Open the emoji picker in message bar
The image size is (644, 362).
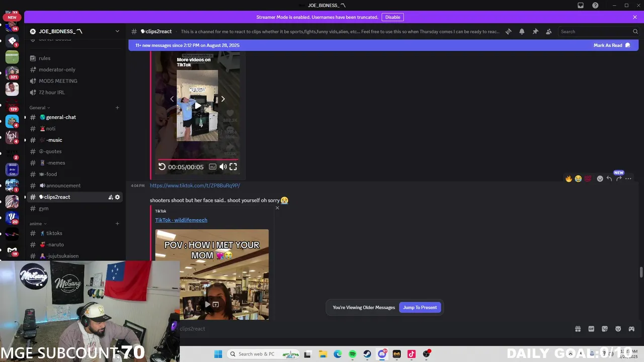tap(618, 329)
